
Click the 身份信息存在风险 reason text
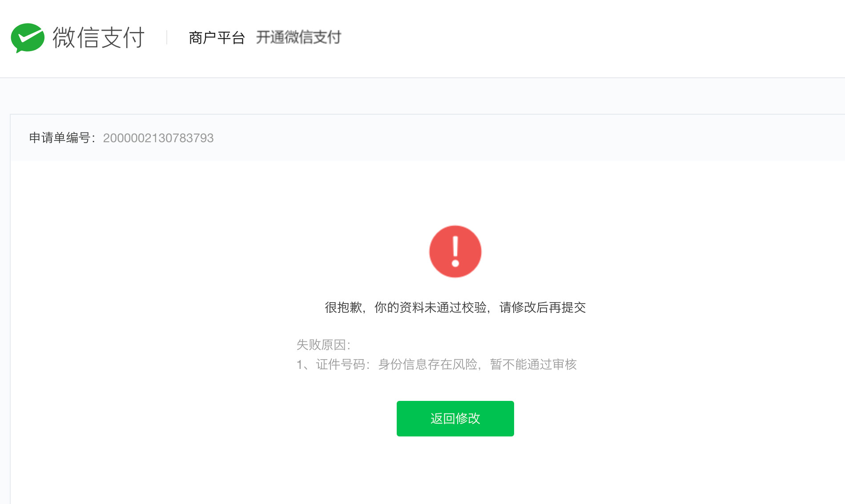427,364
